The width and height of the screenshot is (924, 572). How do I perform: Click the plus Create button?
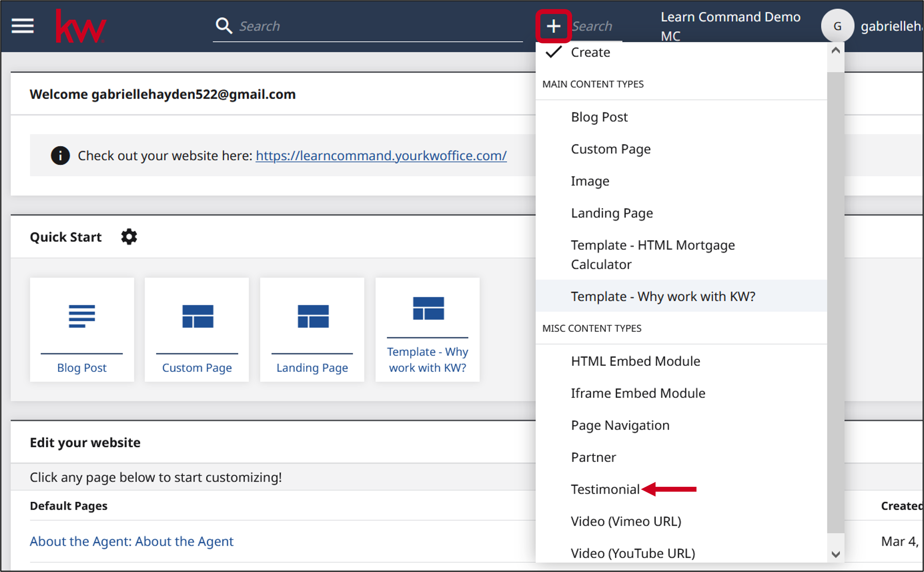[554, 26]
